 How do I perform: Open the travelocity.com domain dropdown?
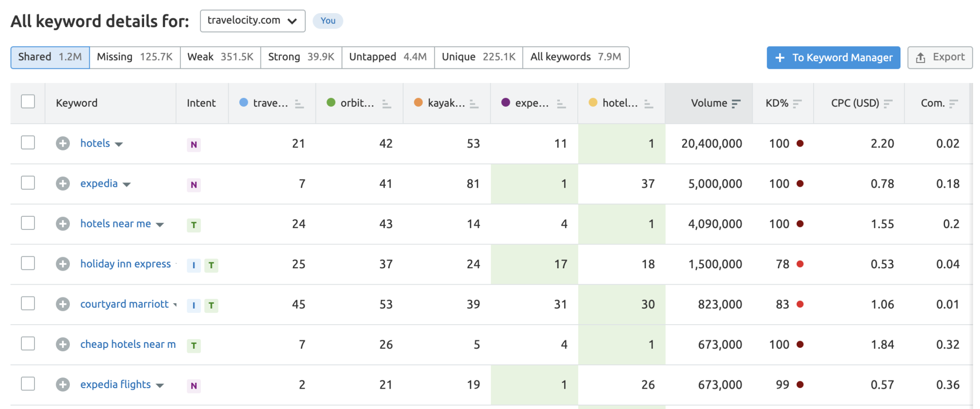coord(252,21)
